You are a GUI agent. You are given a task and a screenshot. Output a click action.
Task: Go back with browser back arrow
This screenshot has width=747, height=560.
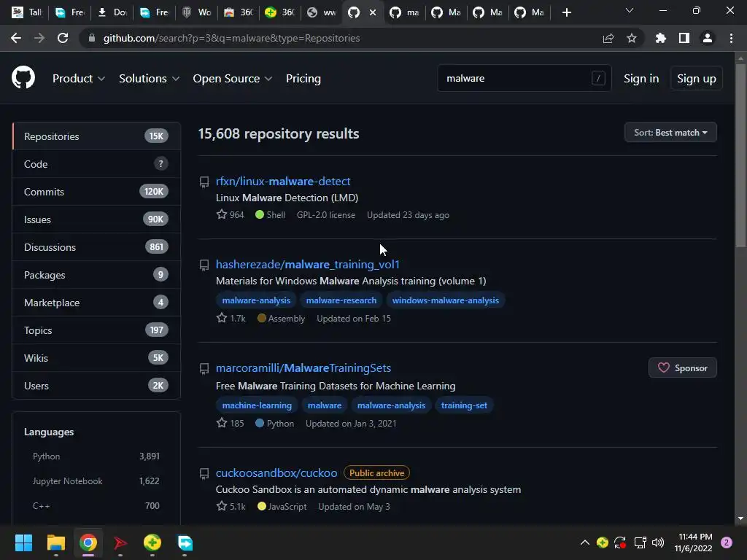click(16, 38)
